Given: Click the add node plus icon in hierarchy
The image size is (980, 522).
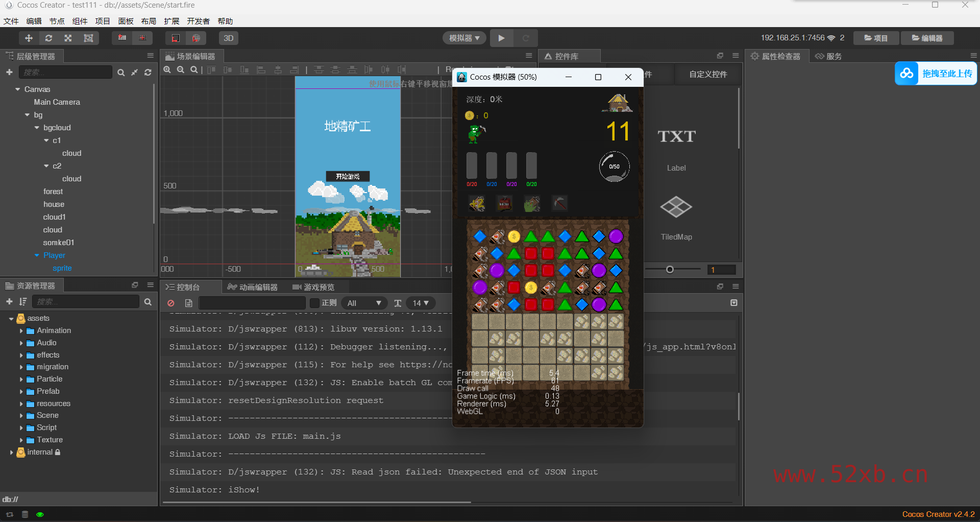Looking at the screenshot, I should pyautogui.click(x=9, y=73).
